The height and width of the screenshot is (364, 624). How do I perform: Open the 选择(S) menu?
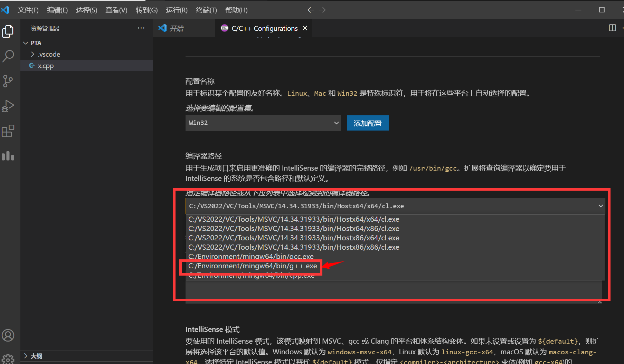(86, 10)
